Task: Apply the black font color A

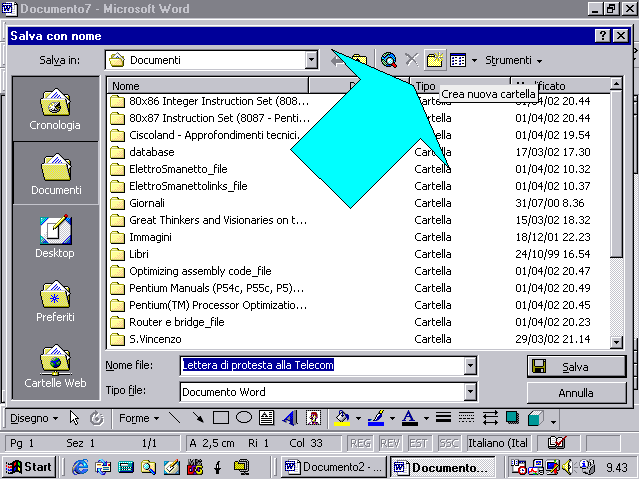Action: pyautogui.click(x=410, y=418)
